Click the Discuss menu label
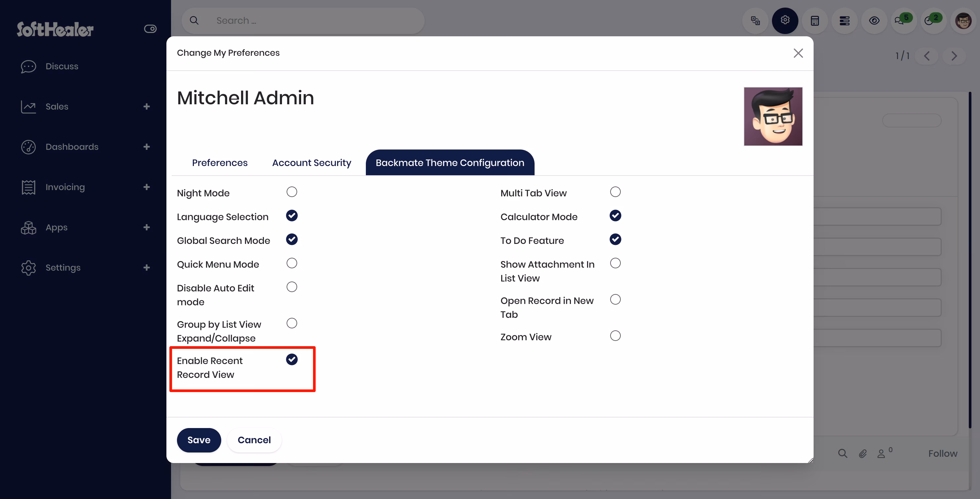This screenshot has width=980, height=499. [x=62, y=67]
